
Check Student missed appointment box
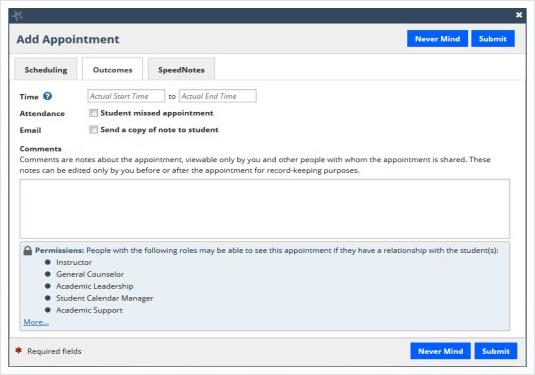[x=93, y=113]
